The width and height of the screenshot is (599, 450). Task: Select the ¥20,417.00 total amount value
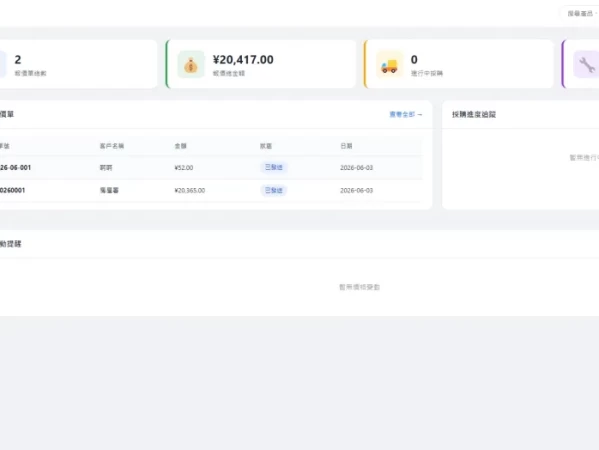[243, 60]
